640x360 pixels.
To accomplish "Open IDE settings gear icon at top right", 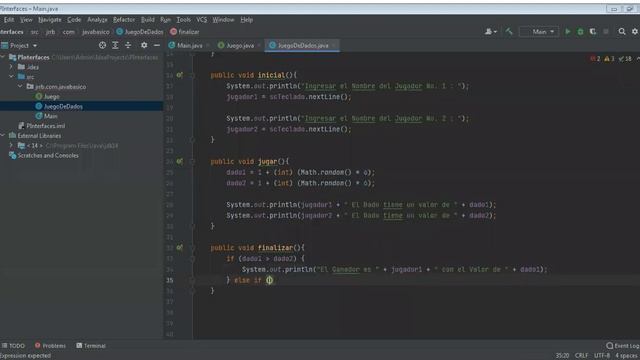I will tap(635, 31).
